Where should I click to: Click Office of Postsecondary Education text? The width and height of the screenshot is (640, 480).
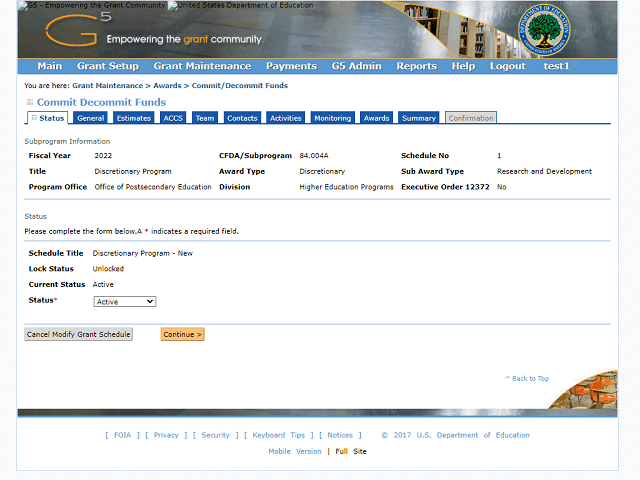(153, 187)
